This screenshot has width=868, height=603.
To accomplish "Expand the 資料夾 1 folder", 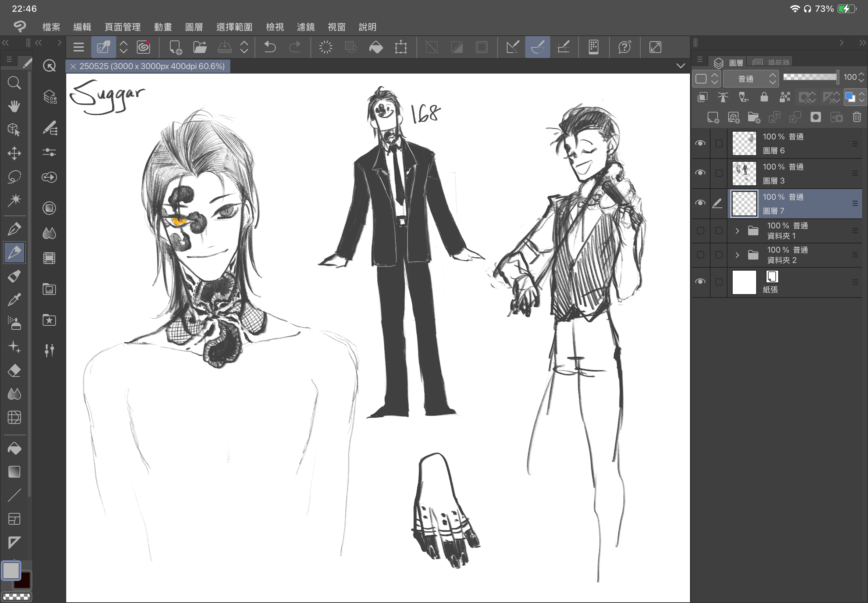I will (x=737, y=231).
